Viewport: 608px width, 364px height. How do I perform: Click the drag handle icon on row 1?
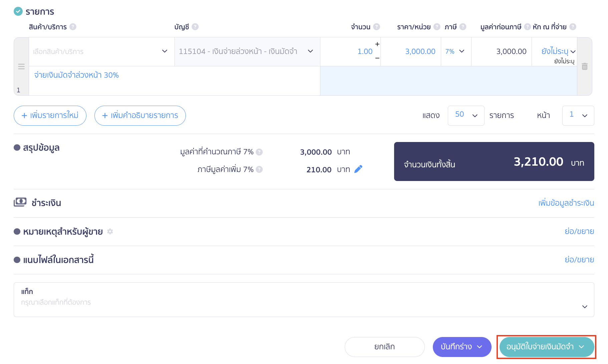pyautogui.click(x=21, y=67)
